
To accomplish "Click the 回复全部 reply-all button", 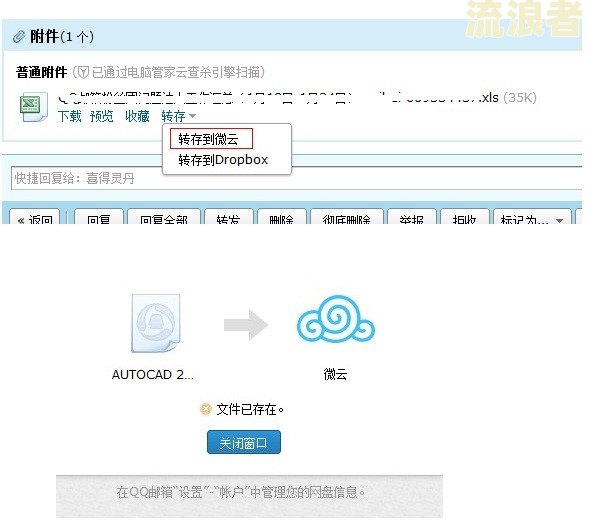I will [164, 217].
